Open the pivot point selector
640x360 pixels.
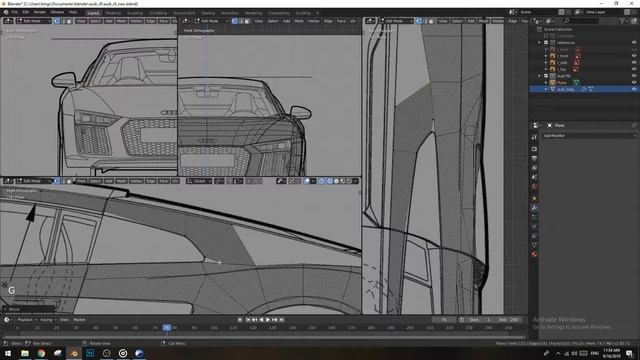(219, 181)
